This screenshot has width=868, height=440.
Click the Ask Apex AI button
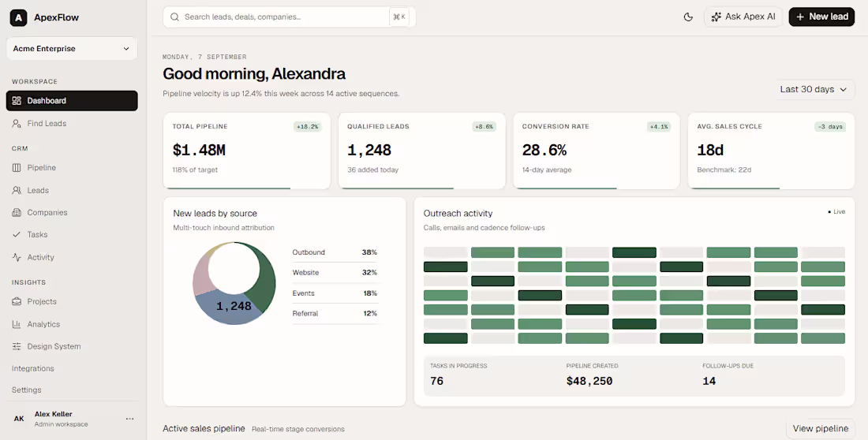point(743,17)
